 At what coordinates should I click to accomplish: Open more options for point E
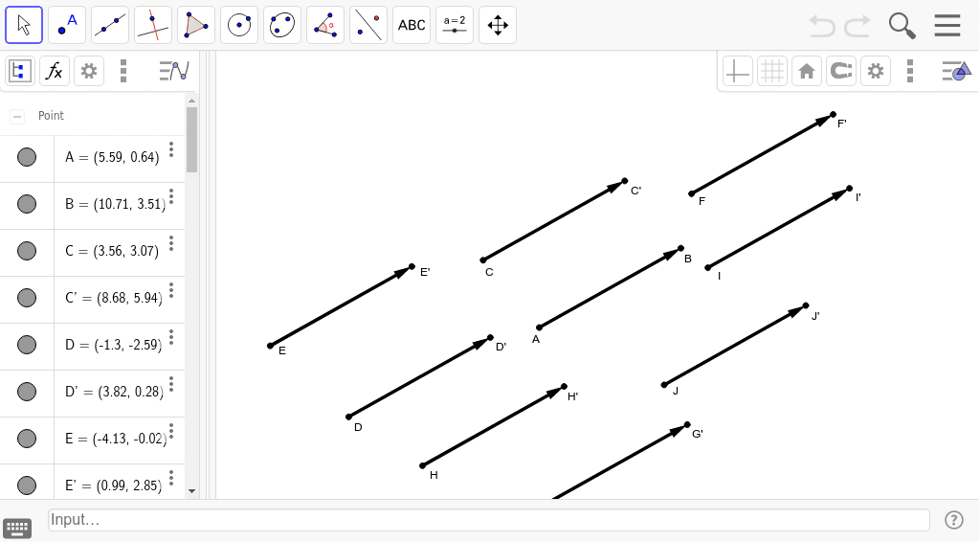(x=171, y=431)
